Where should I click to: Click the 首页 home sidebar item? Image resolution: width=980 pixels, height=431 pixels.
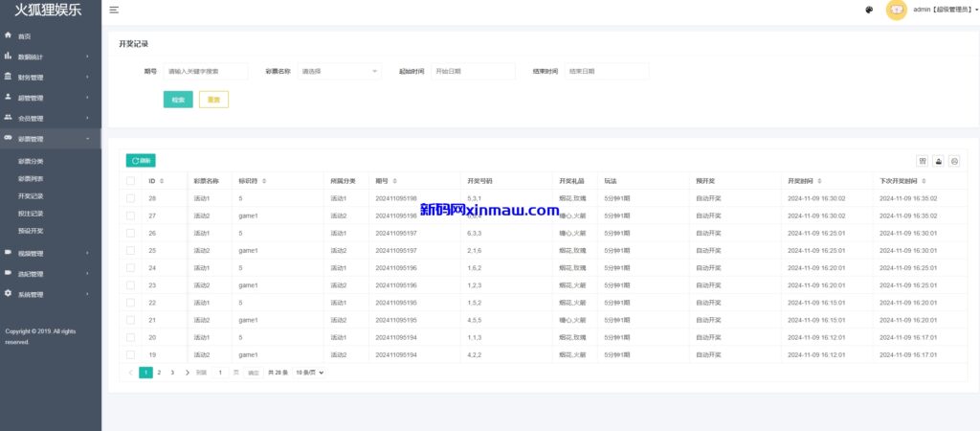[24, 35]
